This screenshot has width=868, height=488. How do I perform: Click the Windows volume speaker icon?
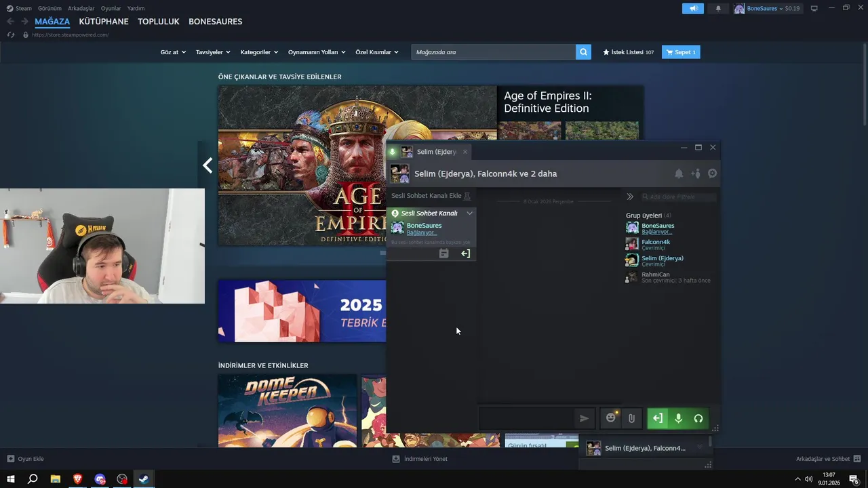coord(808,479)
